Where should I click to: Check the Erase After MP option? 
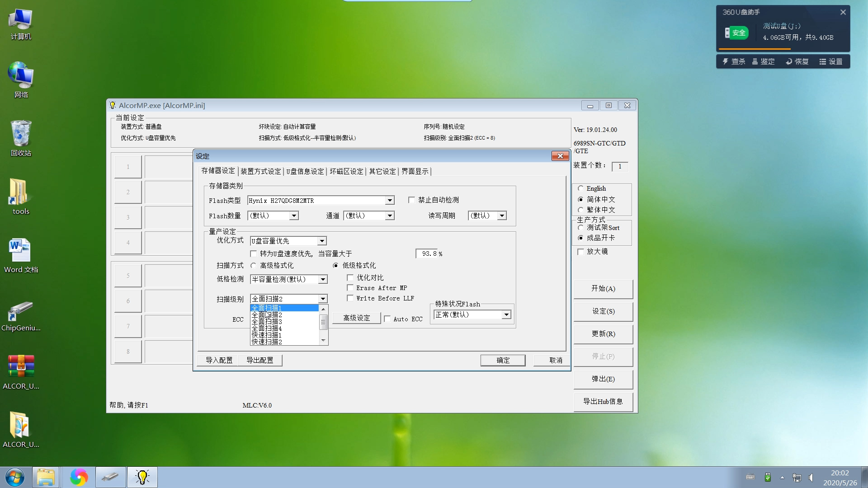[350, 287]
